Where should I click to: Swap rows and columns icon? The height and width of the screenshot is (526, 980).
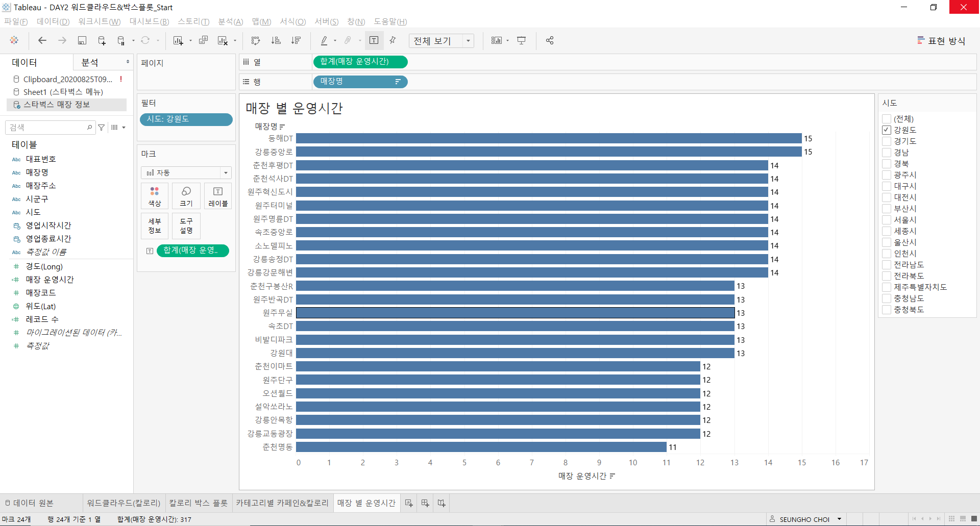tap(256, 40)
